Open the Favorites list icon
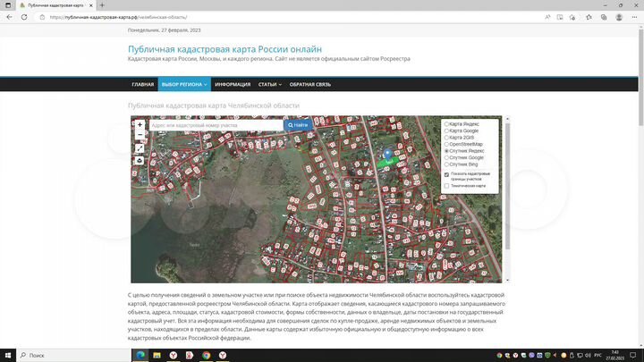The width and height of the screenshot is (644, 362). click(x=589, y=17)
